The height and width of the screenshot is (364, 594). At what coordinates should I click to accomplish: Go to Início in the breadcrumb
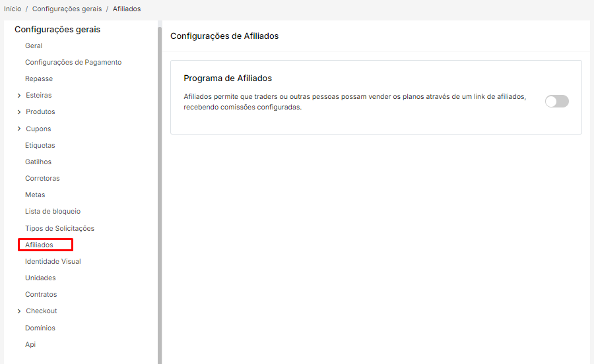point(13,9)
